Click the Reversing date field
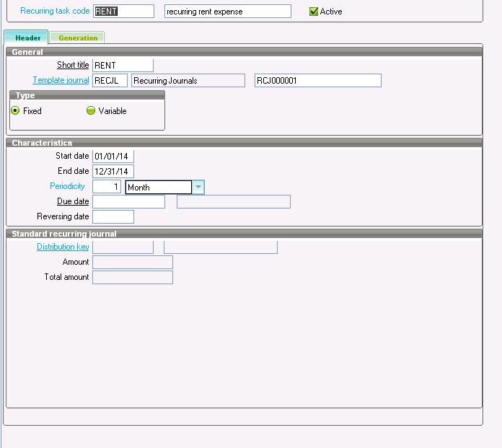Image resolution: width=502 pixels, height=448 pixels. 113,217
